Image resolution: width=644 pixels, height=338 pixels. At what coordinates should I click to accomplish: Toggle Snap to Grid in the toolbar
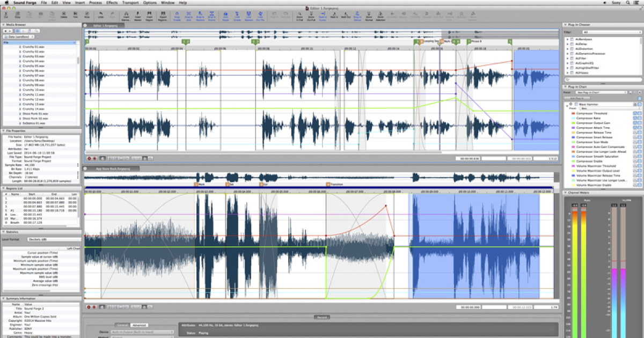point(189,16)
